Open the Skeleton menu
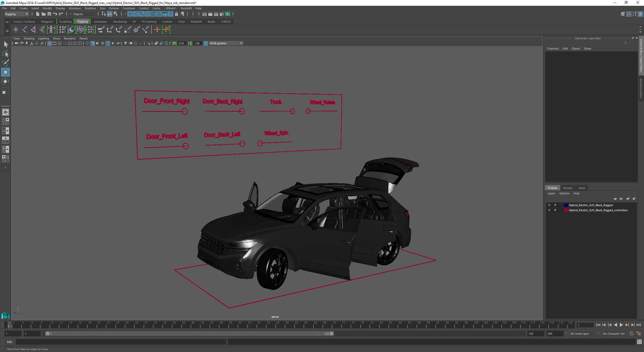 pyautogui.click(x=90, y=8)
